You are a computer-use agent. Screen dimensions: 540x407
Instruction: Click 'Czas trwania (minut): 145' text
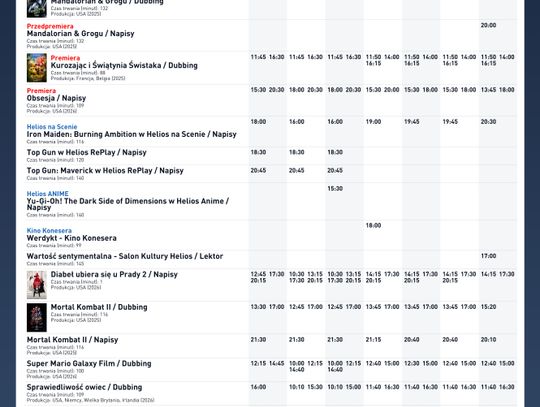[55, 264]
